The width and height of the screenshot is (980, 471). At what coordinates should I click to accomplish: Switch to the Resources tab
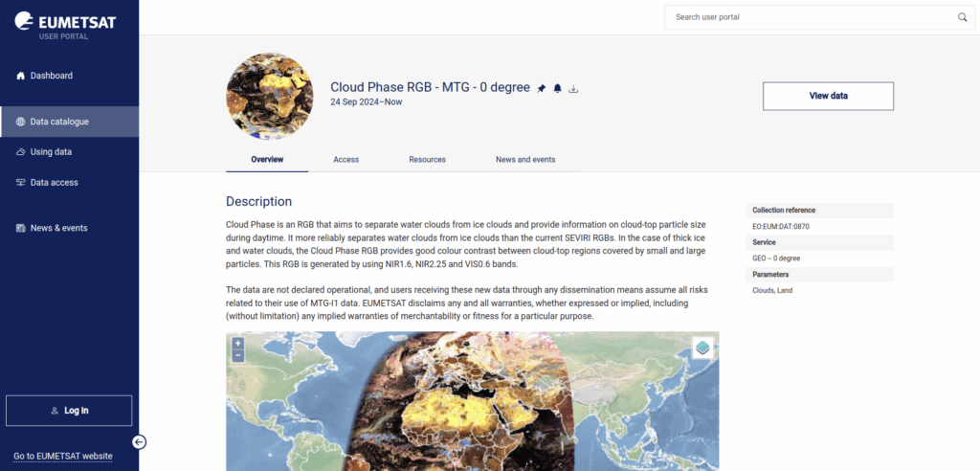click(427, 160)
